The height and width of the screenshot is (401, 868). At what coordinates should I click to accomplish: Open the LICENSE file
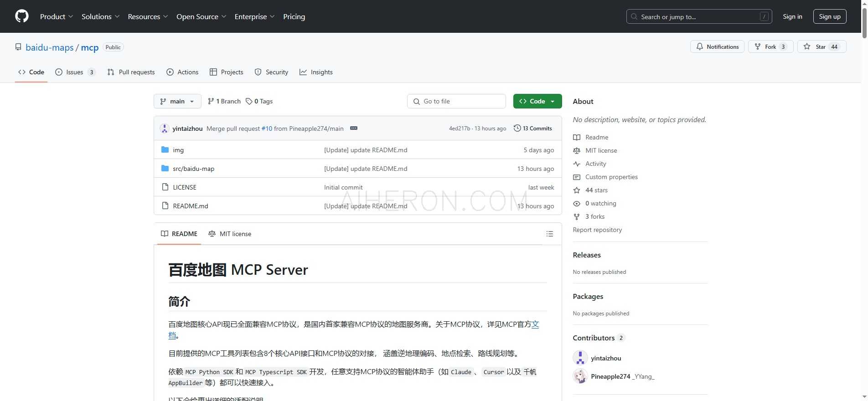point(185,187)
